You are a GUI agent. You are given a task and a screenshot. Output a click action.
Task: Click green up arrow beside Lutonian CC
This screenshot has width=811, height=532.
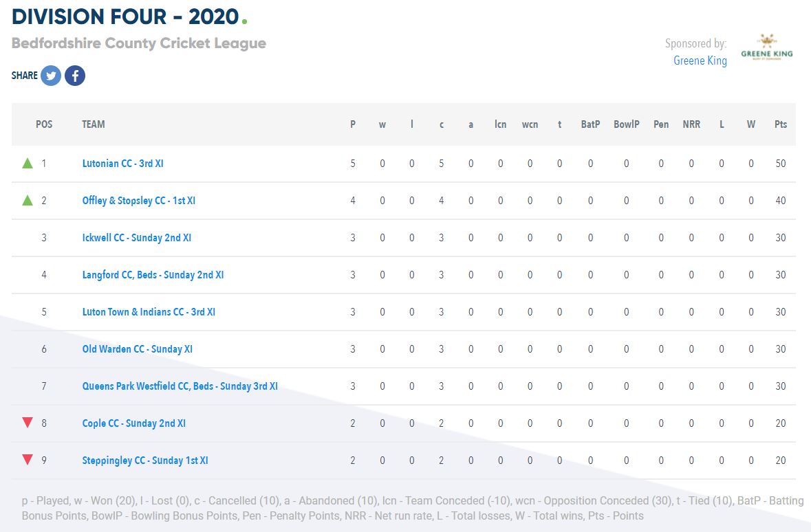point(28,164)
